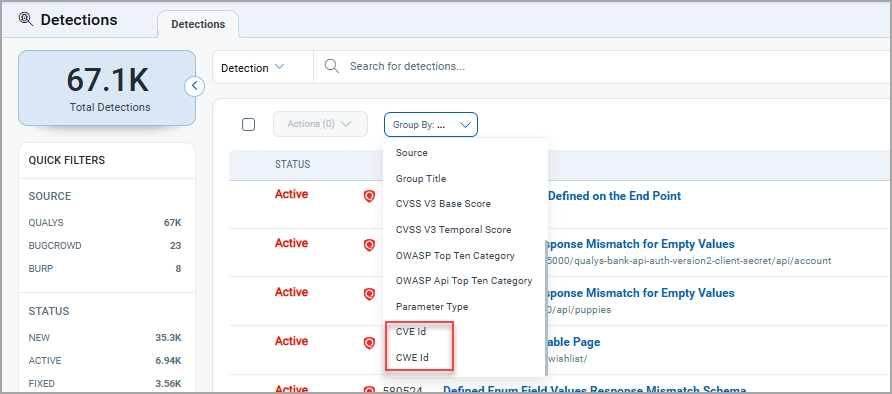Click the 67K count beside QUALYS
This screenshot has height=394, width=892.
pos(172,223)
